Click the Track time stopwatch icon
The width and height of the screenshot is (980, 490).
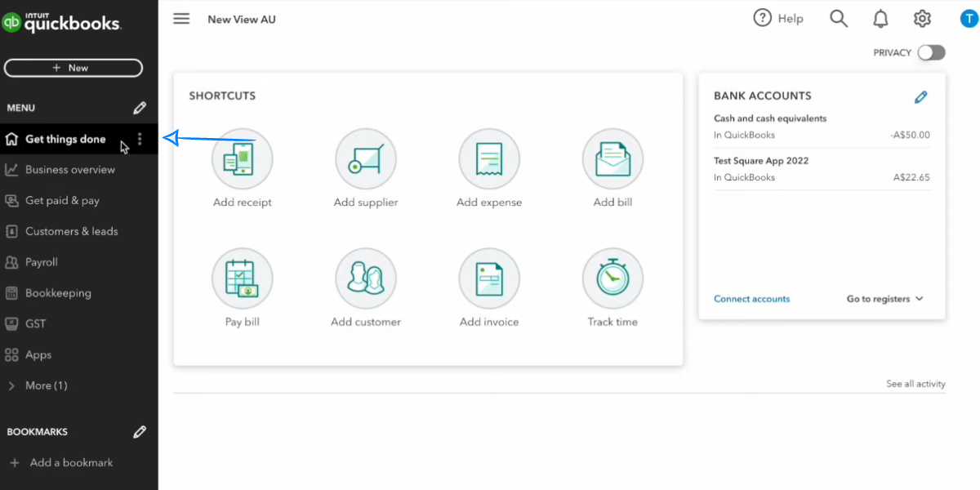(612, 279)
